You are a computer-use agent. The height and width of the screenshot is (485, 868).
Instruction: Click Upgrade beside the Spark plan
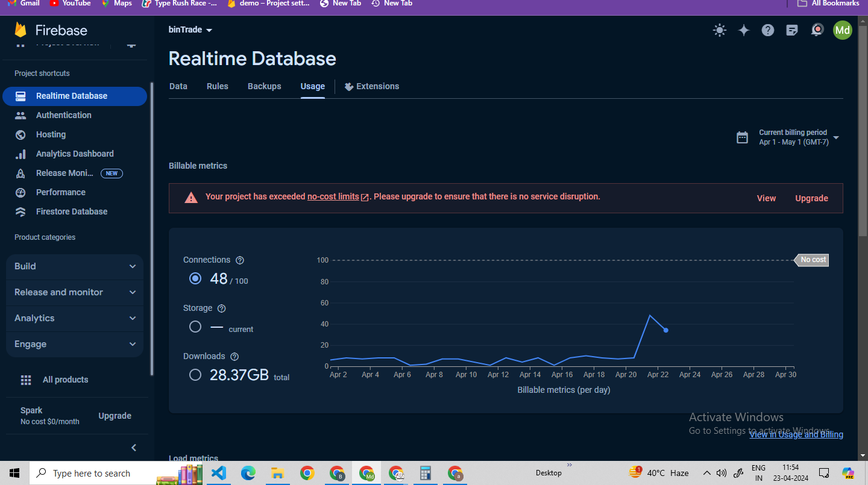(115, 416)
